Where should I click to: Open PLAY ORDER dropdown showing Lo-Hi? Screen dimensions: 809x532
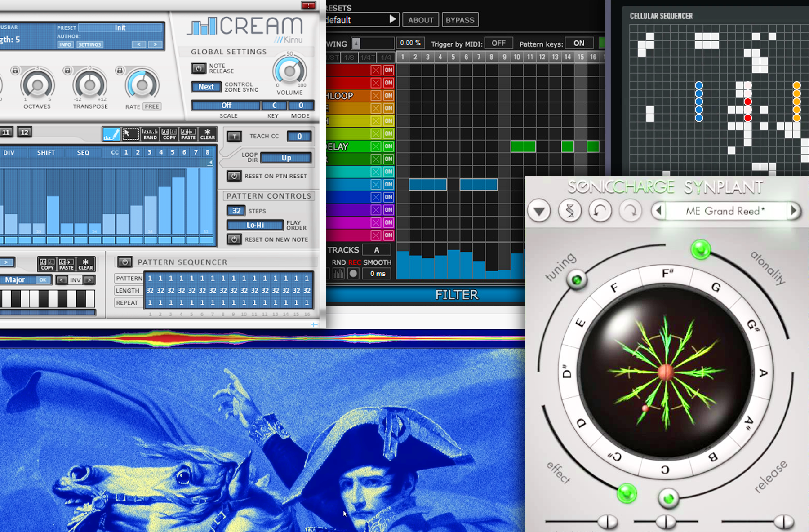tap(255, 225)
